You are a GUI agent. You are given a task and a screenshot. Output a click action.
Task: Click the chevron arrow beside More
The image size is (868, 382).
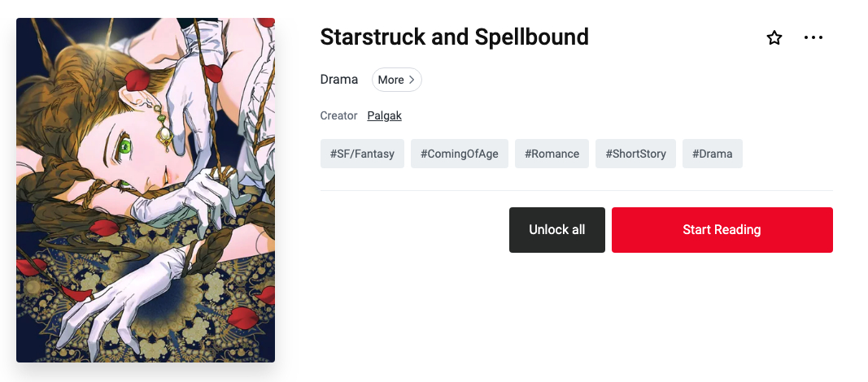point(412,80)
